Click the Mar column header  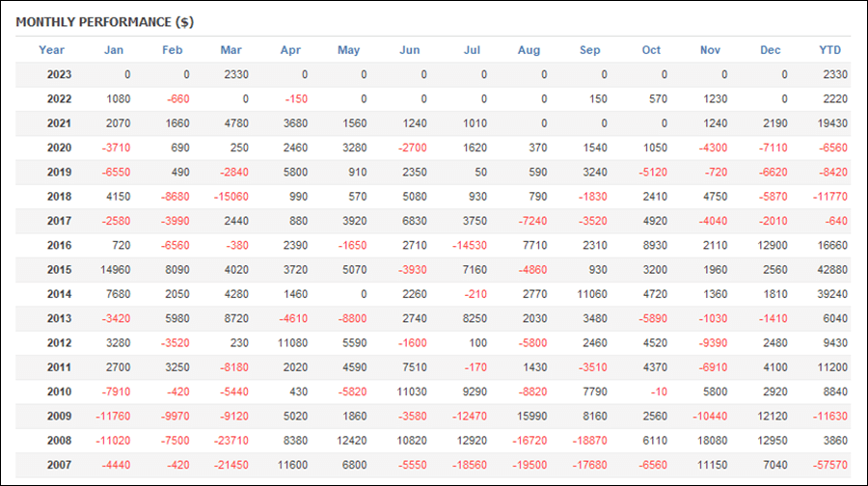(231, 50)
